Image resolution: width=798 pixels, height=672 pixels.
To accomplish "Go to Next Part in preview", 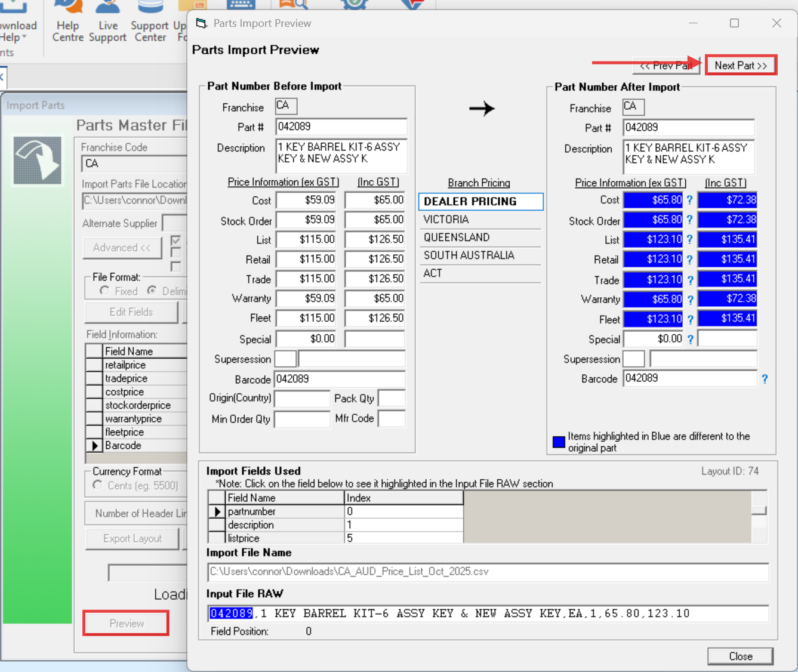I will tap(741, 66).
